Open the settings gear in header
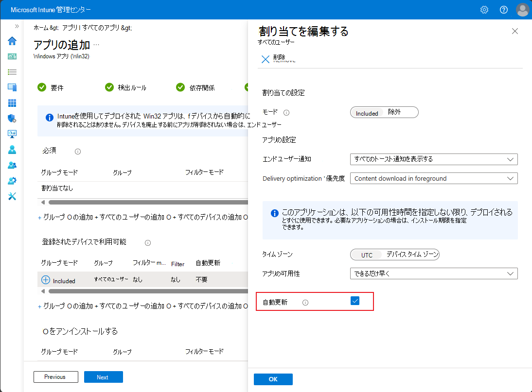This screenshot has width=532, height=392. (x=484, y=10)
